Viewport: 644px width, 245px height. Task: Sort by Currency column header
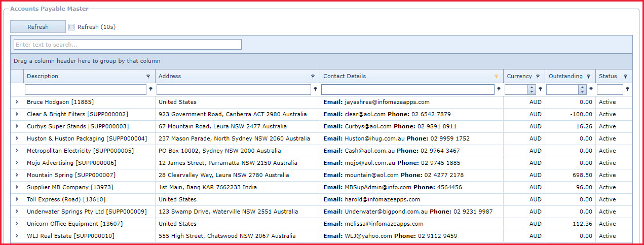click(524, 76)
